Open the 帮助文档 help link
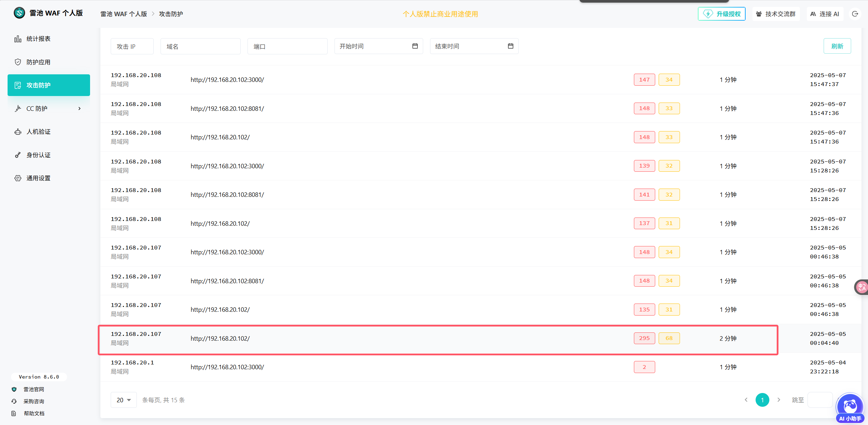Viewport: 868px width, 425px height. tap(34, 413)
